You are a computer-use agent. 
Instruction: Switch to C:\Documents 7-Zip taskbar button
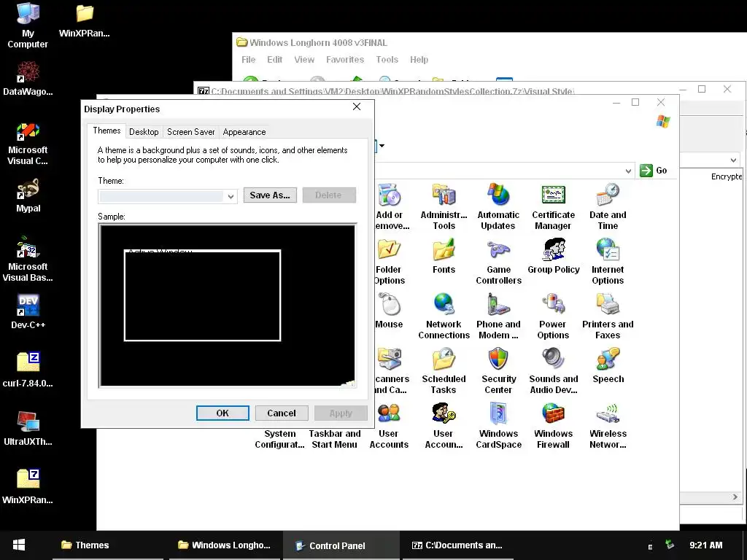pyautogui.click(x=458, y=545)
